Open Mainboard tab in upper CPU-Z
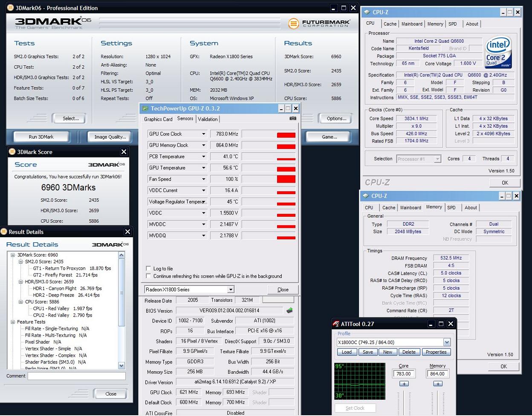The image size is (532, 416). coord(412,24)
